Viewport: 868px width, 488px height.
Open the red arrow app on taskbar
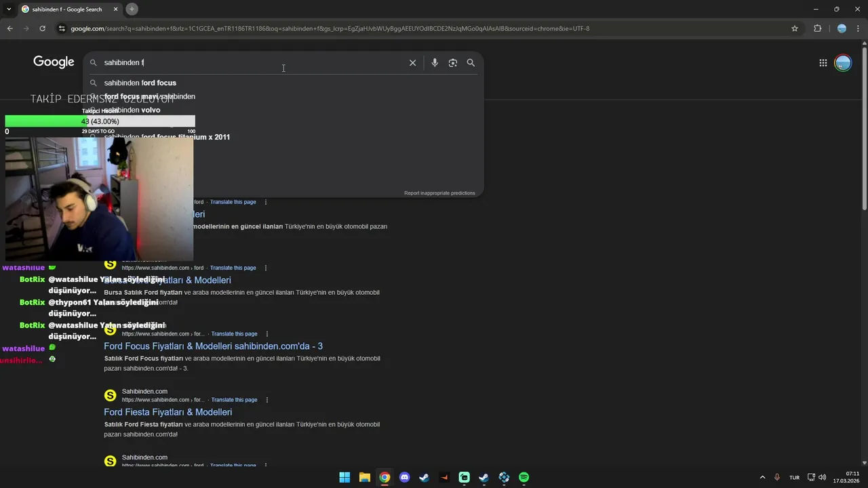[444, 477]
